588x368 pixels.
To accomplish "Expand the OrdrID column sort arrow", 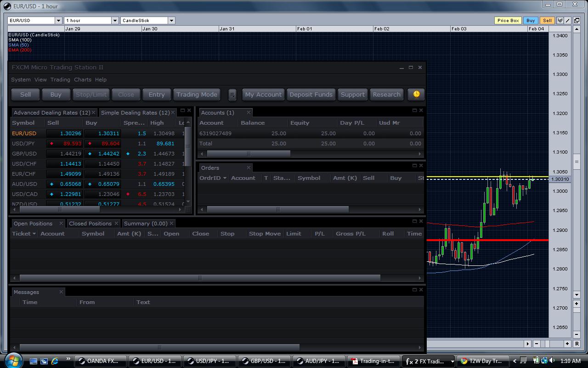I will 225,178.
